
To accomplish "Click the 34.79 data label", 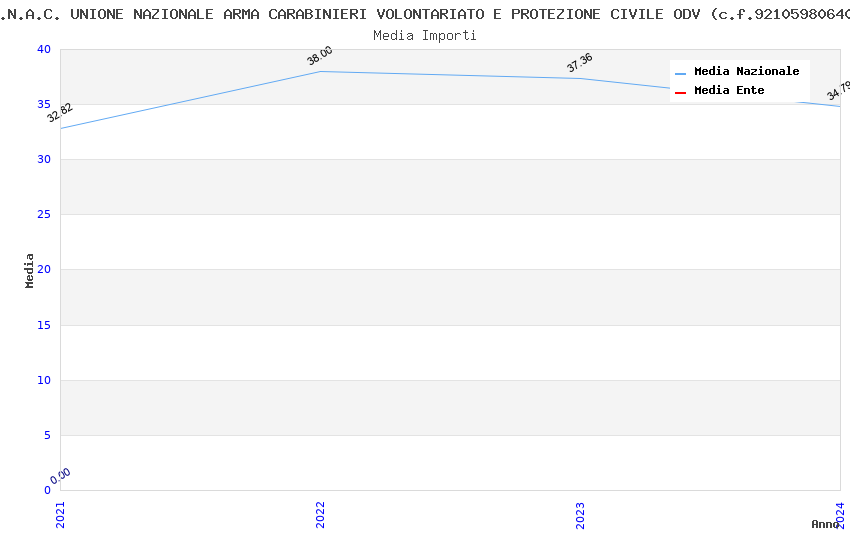I will [x=838, y=92].
